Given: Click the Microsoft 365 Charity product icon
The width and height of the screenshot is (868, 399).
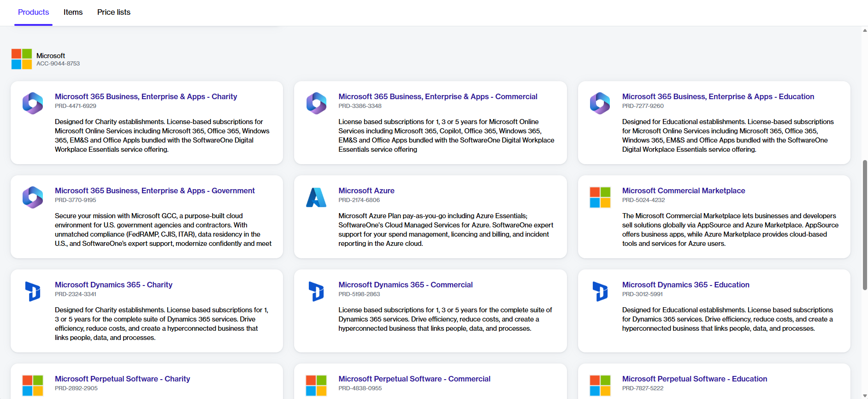Looking at the screenshot, I should pyautogui.click(x=33, y=103).
